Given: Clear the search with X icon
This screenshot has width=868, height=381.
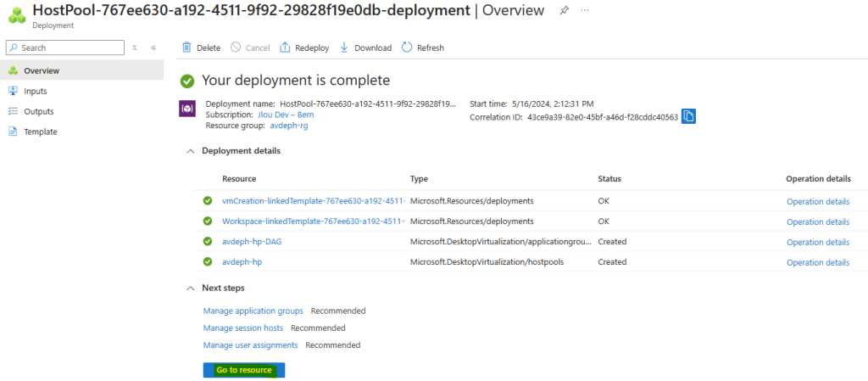Looking at the screenshot, I should pyautogui.click(x=135, y=48).
